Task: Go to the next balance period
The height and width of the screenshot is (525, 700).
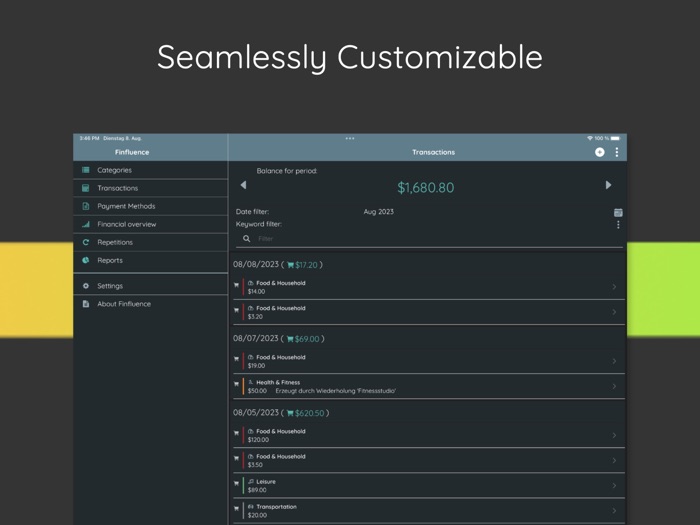Action: pos(608,185)
